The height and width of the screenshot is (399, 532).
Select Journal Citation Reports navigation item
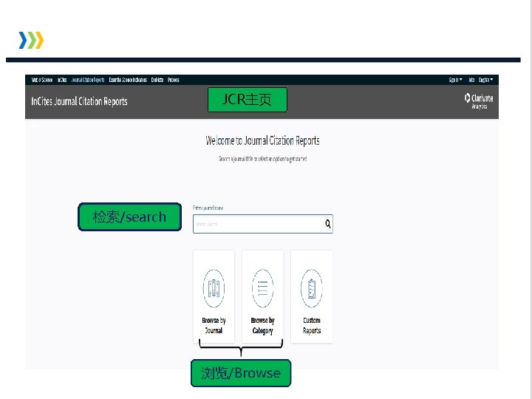pos(88,80)
